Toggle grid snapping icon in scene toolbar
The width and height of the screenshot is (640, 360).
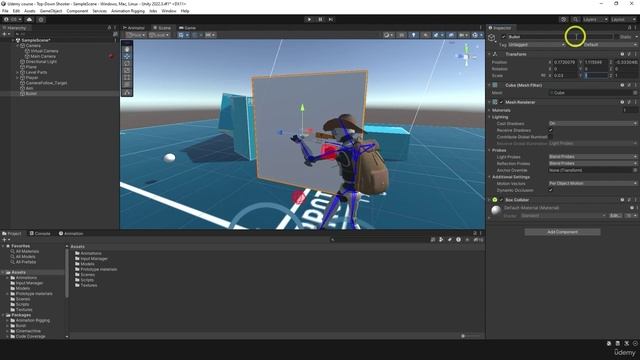[196, 35]
